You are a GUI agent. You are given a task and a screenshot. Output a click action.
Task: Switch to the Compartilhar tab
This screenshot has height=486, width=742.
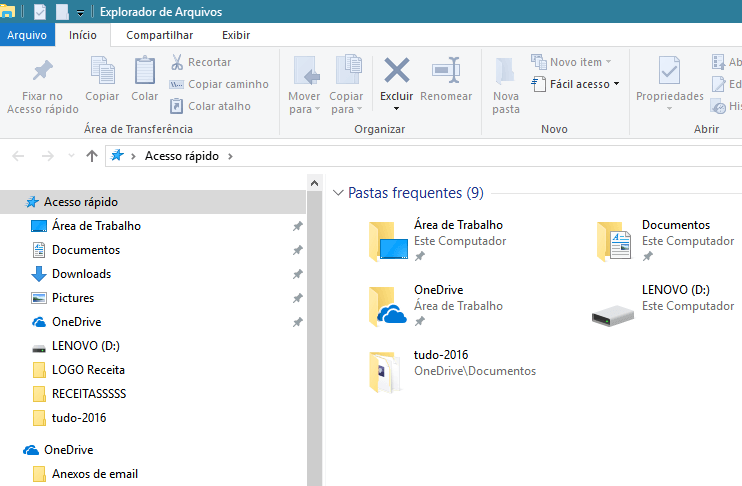click(159, 35)
